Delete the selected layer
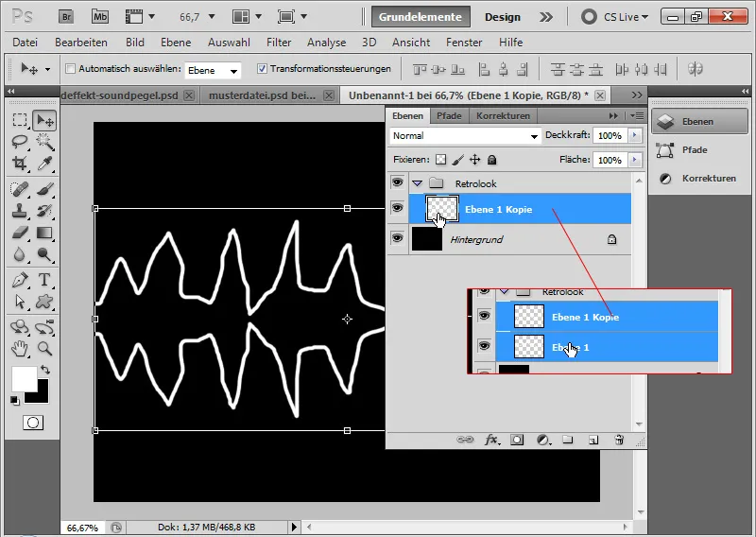Screen dimensions: 756x537 pyautogui.click(x=619, y=440)
